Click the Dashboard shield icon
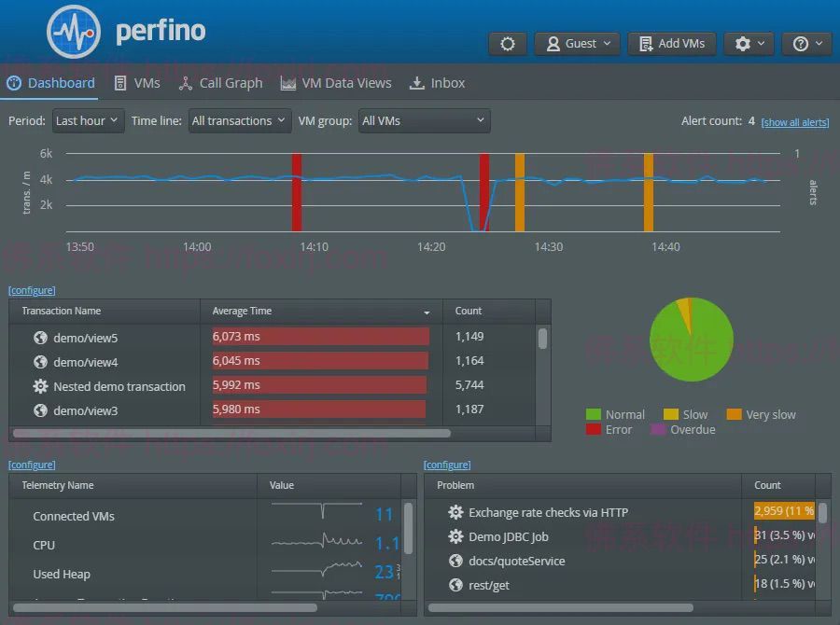840x625 pixels. click(x=13, y=82)
